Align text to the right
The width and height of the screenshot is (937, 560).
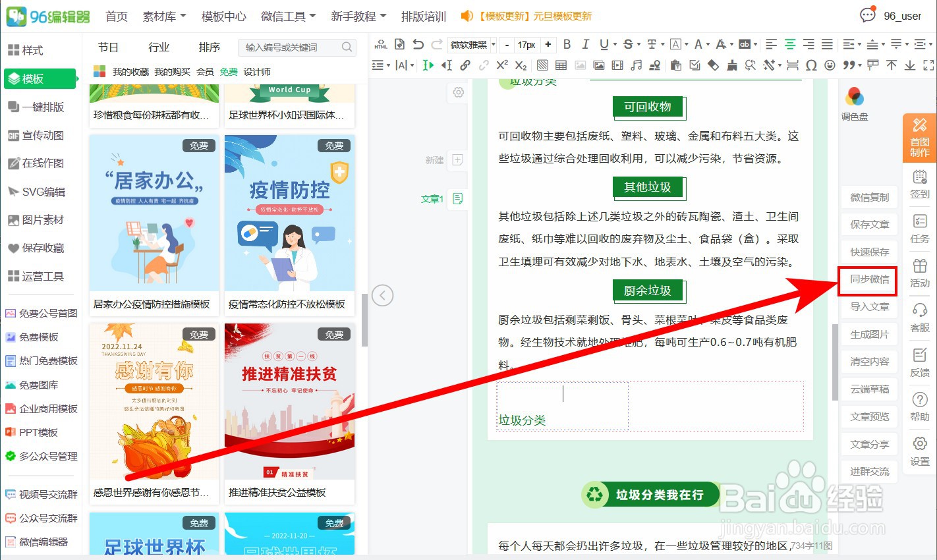[809, 44]
